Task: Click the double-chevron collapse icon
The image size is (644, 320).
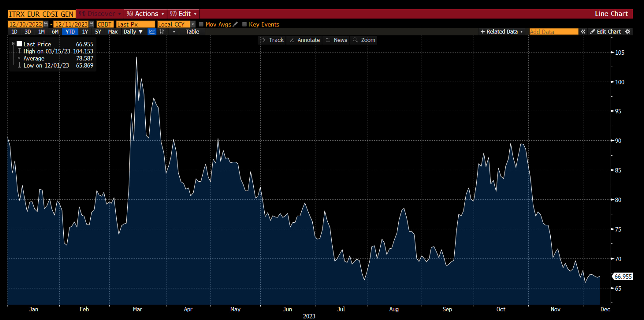Action: [583, 32]
